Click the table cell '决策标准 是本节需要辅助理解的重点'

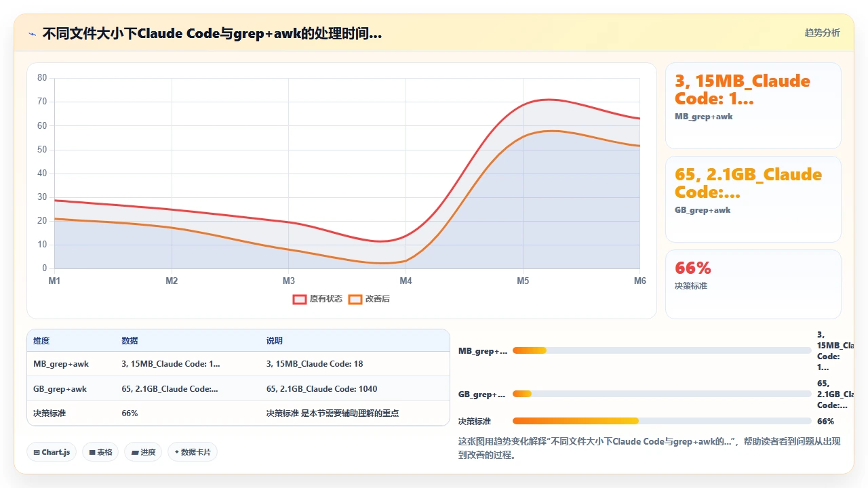click(332, 413)
